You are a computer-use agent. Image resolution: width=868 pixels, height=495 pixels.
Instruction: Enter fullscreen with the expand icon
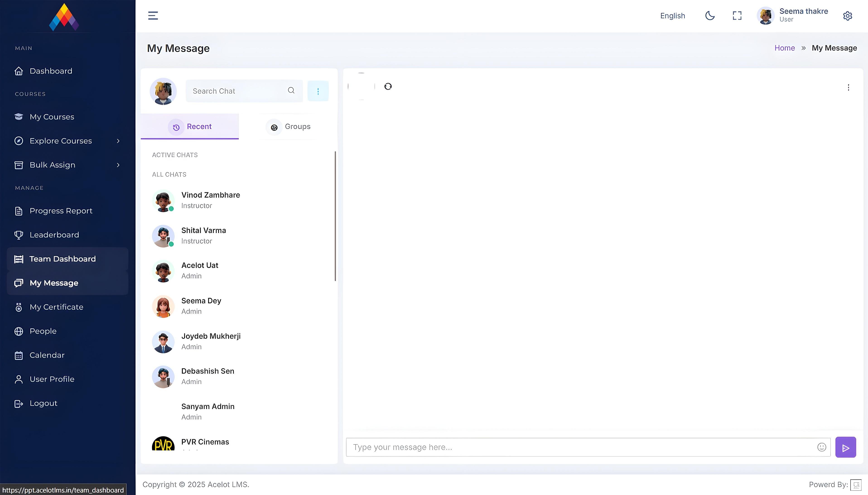(x=737, y=16)
